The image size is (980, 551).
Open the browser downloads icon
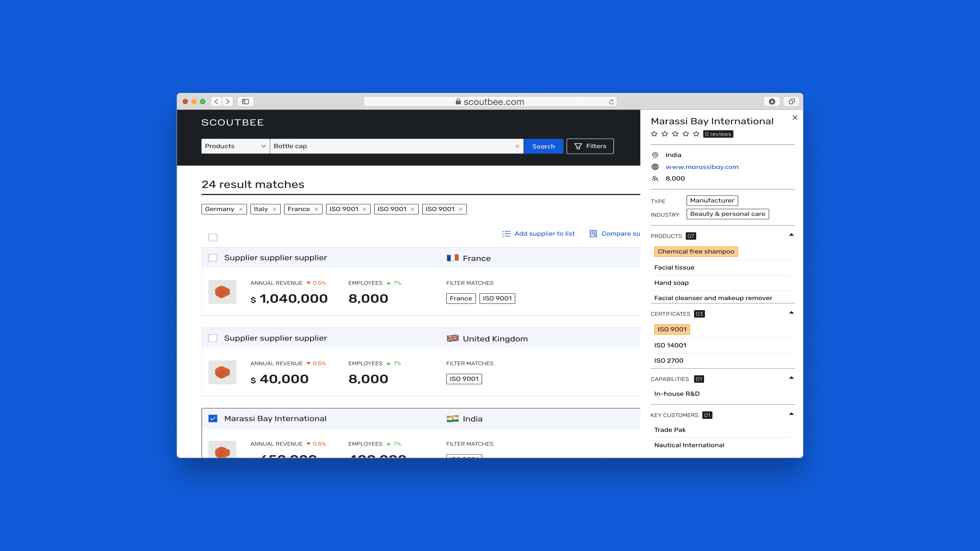click(x=772, y=102)
